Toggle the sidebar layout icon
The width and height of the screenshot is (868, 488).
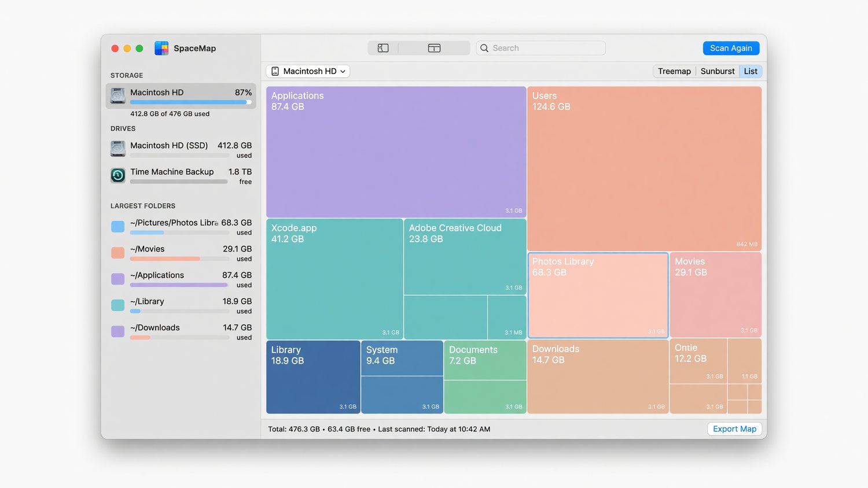(x=383, y=48)
